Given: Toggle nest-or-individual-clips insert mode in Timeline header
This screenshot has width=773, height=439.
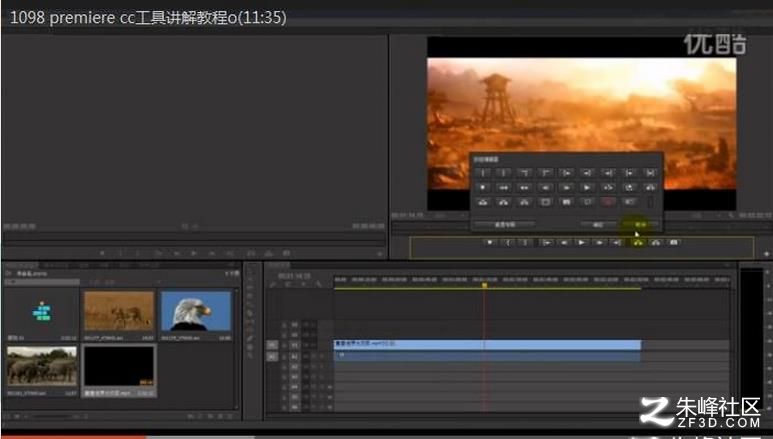Looking at the screenshot, I should [273, 284].
